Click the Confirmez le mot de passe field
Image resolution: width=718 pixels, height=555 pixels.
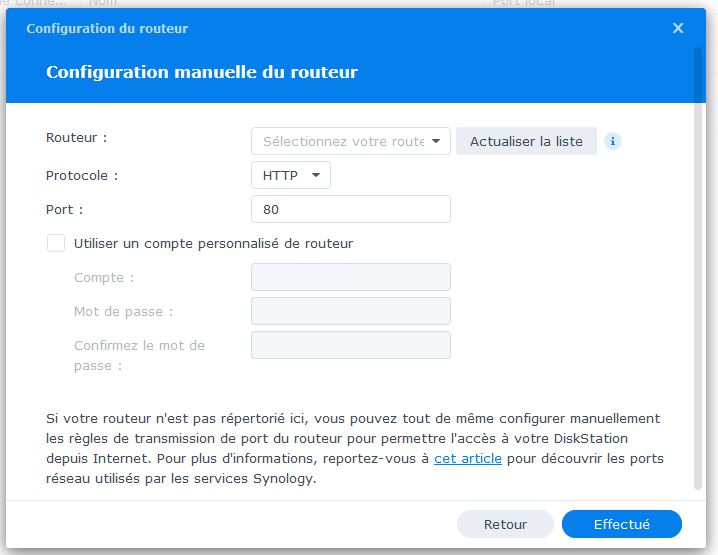tap(350, 345)
